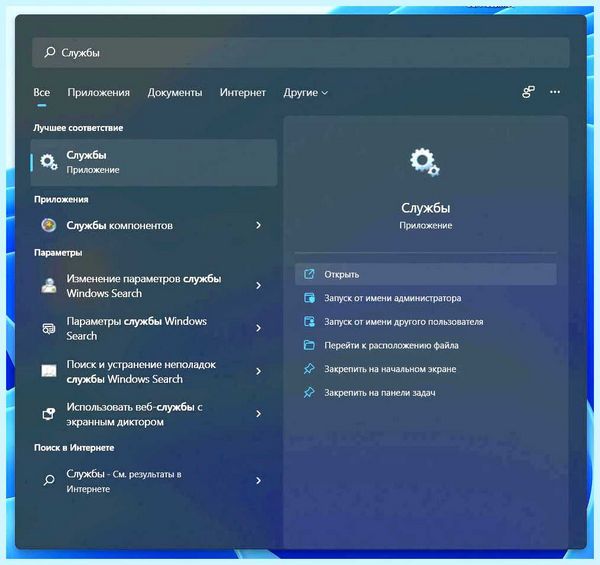Open Параметры службы Windows Search result

(x=154, y=328)
